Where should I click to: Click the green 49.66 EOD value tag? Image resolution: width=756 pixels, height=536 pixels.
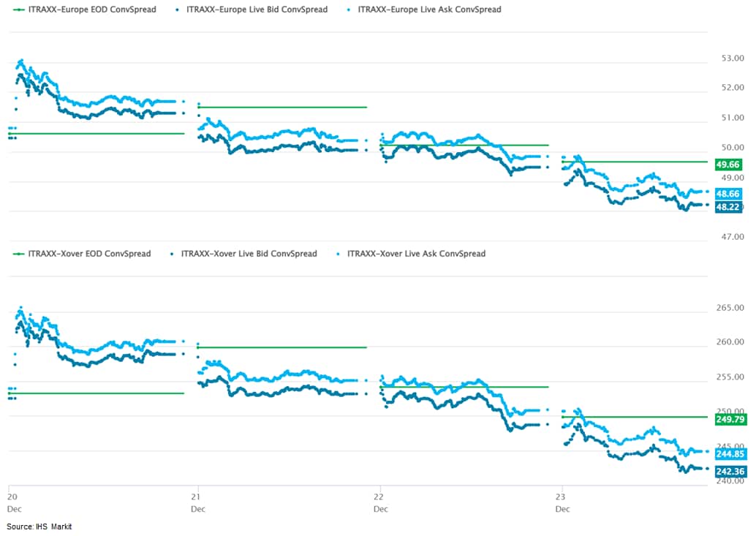728,165
